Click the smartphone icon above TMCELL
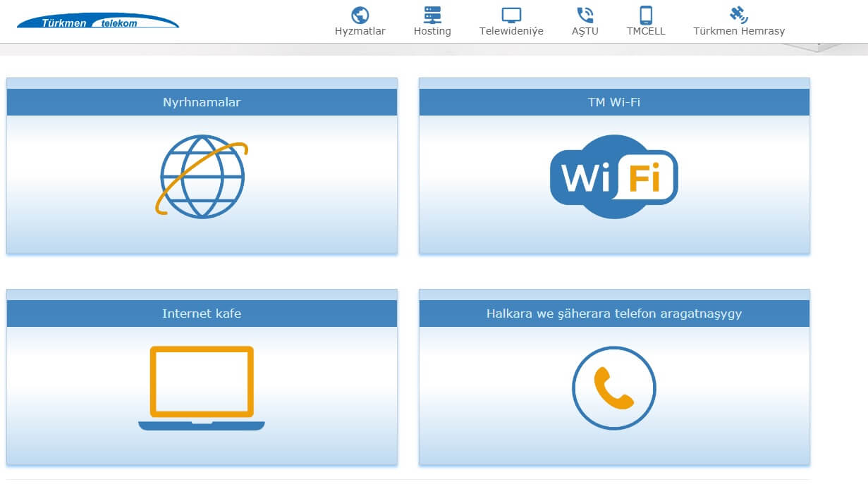 coord(646,15)
